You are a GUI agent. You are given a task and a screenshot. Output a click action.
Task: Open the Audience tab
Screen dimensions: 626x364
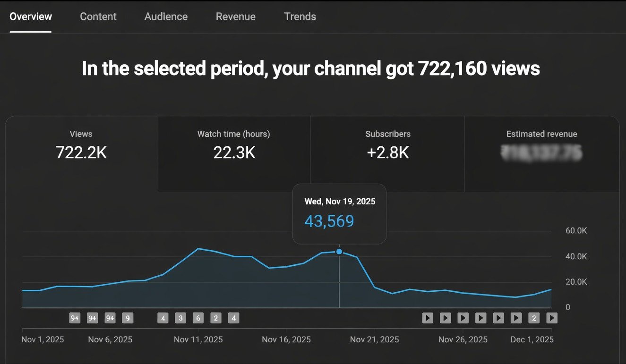166,17
